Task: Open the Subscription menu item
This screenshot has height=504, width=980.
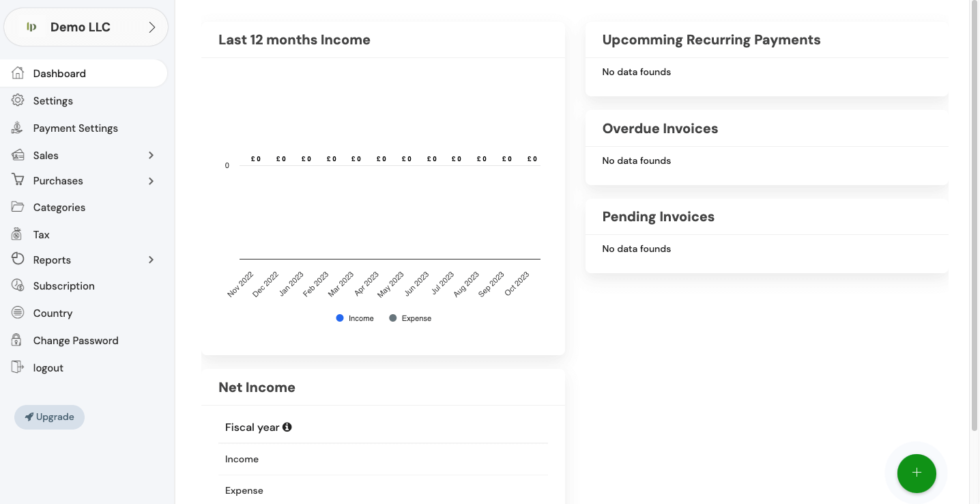Action: click(63, 285)
